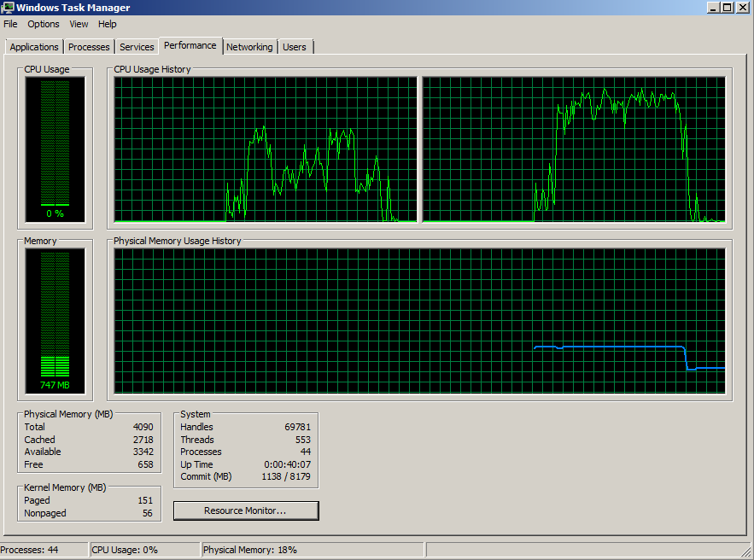Click the Free memory value 658

(x=146, y=464)
